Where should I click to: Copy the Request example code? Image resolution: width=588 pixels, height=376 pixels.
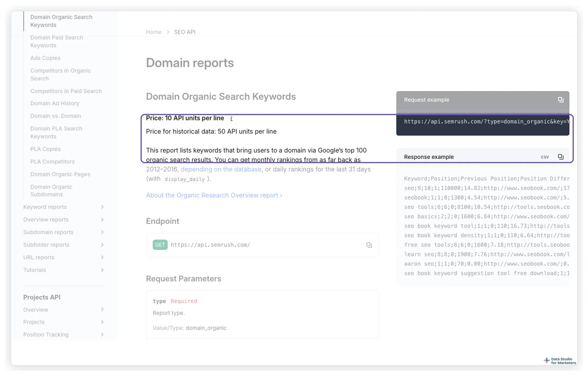(x=560, y=100)
